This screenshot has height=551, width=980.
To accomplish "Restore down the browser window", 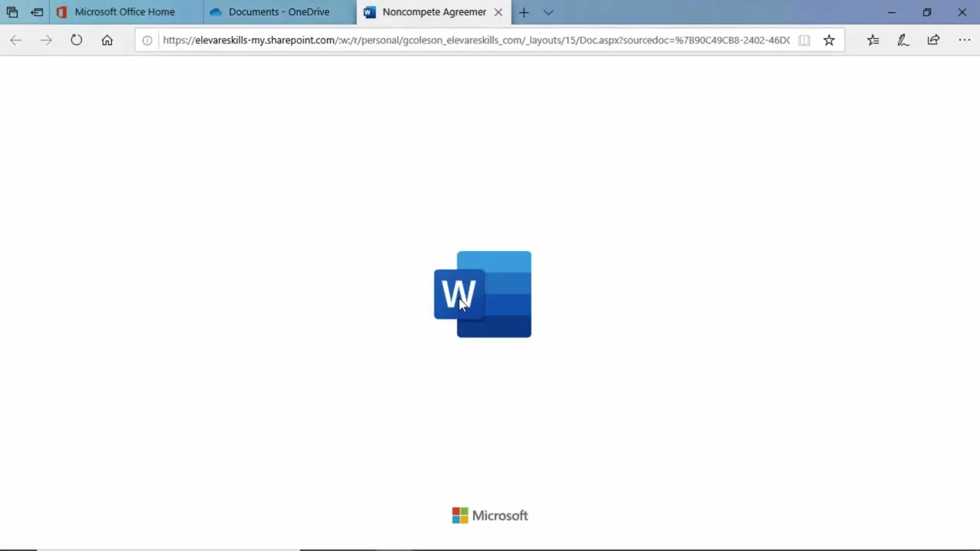I will click(x=926, y=12).
